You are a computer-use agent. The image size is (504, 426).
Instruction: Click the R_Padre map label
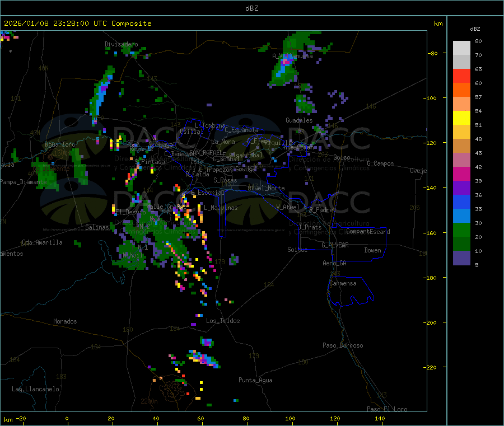click(x=321, y=210)
